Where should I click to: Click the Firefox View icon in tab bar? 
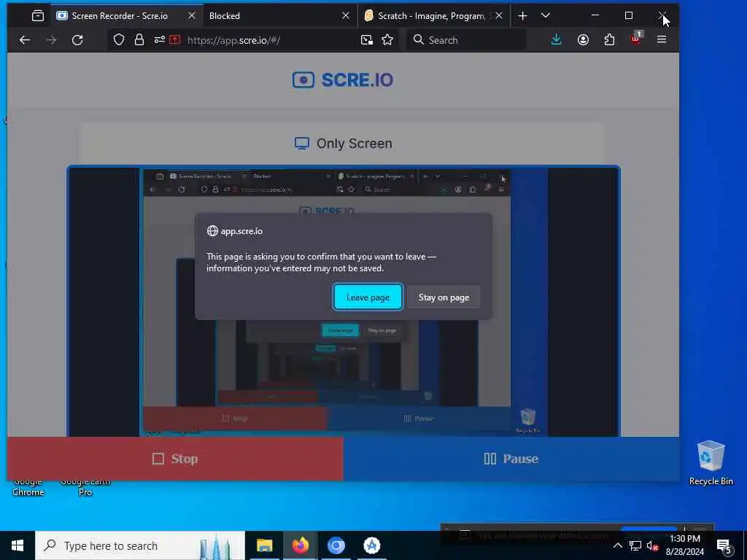click(38, 16)
